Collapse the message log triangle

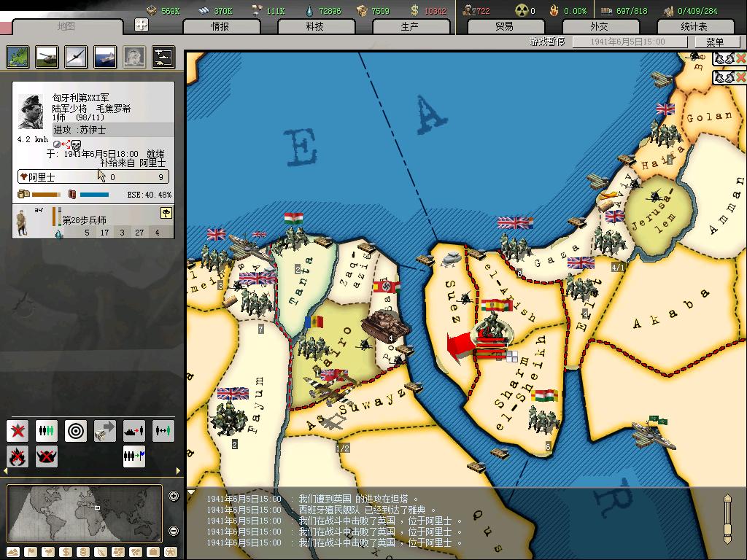click(190, 491)
